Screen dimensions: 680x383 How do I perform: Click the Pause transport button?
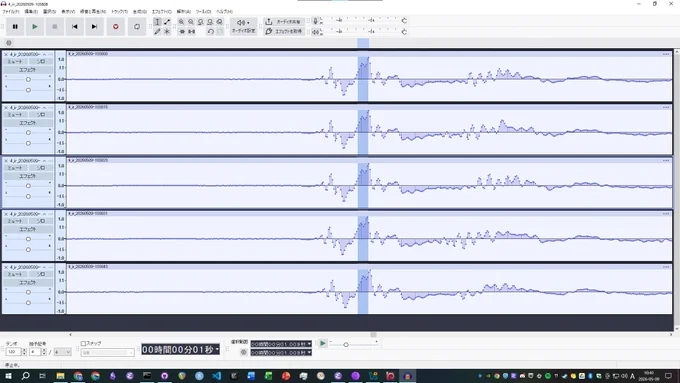coord(15,26)
